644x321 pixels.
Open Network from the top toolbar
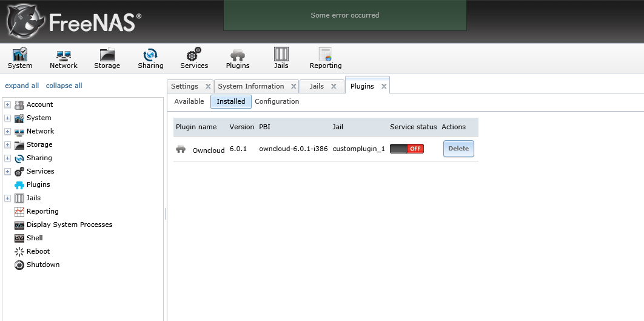[x=63, y=58]
